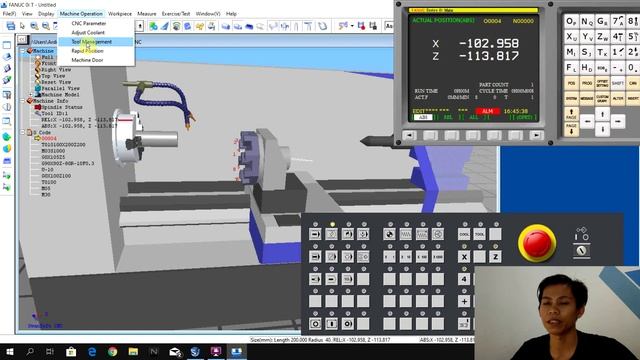
Task: Click the yellow keys toolbar icon
Action: [x=200, y=26]
